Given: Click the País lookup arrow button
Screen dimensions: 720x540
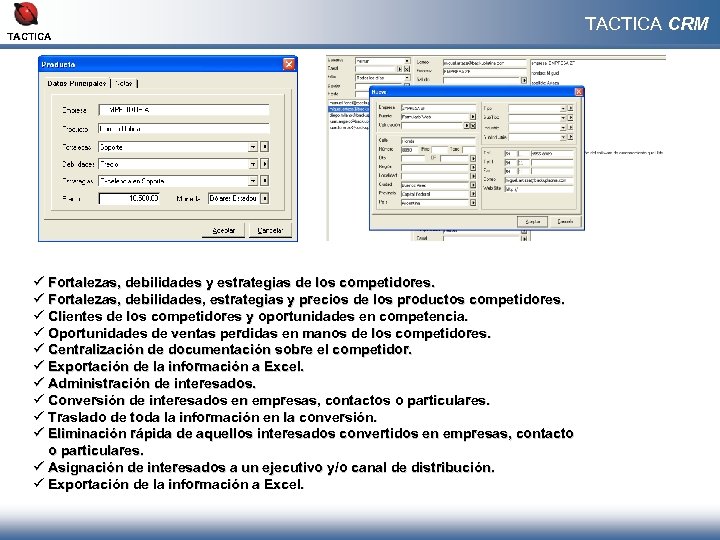Looking at the screenshot, I should pos(472,202).
